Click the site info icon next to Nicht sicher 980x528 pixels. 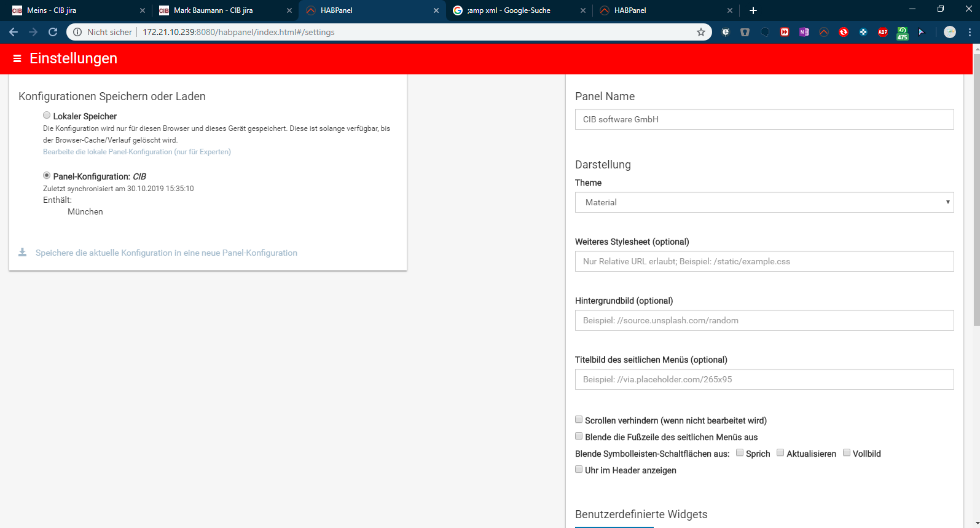pyautogui.click(x=77, y=32)
